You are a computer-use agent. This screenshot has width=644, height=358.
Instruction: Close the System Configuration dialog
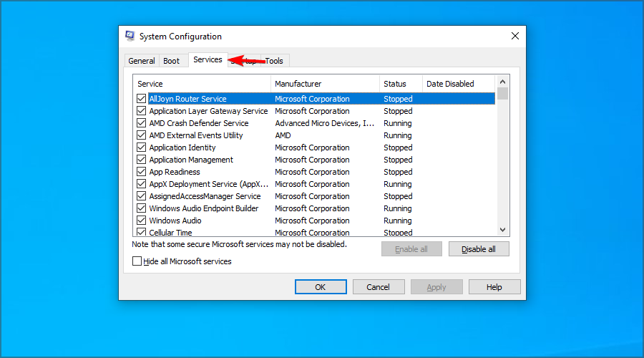tap(515, 37)
